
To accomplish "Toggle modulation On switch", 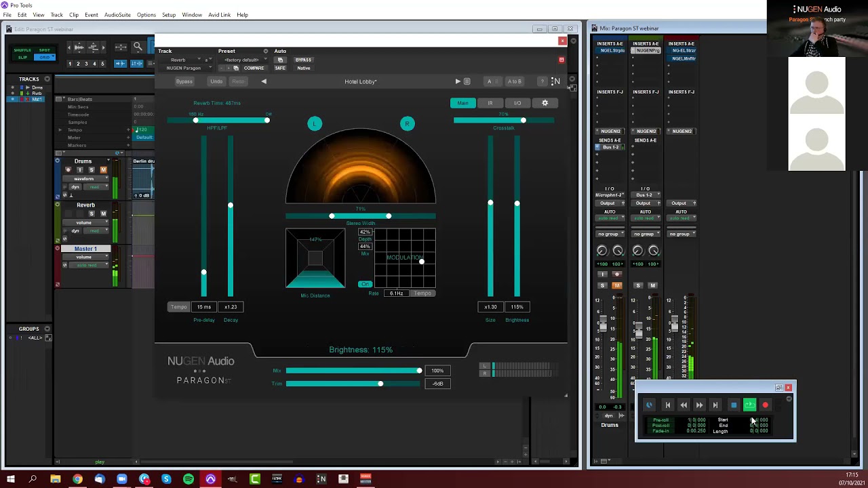I will click(365, 284).
